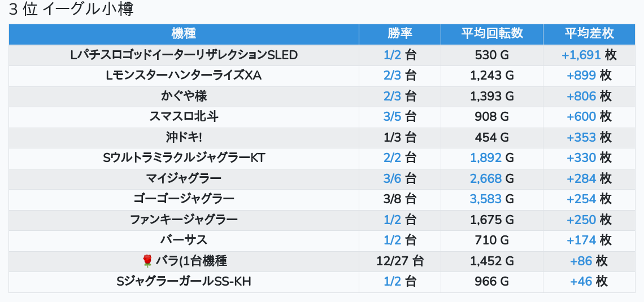The image size is (644, 302).
Task: Click the 12/27 台 win rate cell
Action: [399, 261]
